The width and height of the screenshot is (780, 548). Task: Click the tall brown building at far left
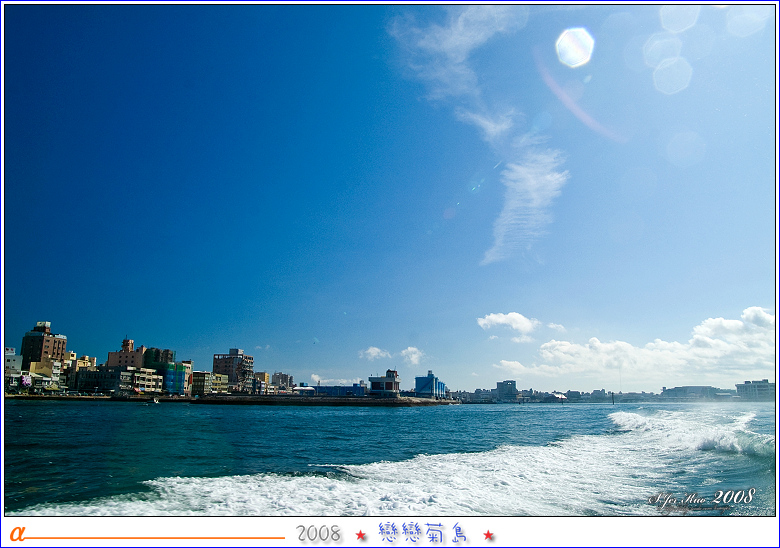click(43, 346)
